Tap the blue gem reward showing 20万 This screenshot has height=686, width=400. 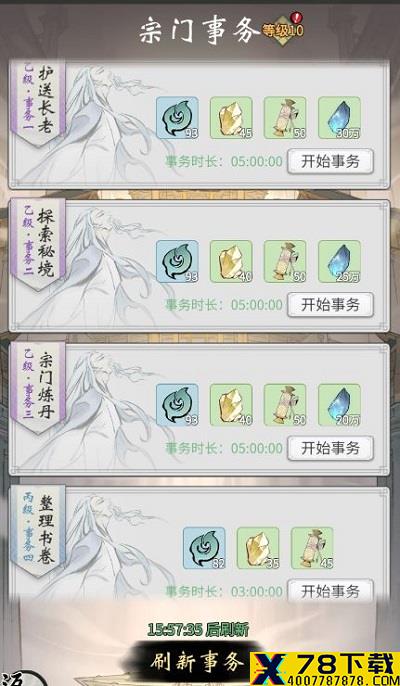click(339, 405)
